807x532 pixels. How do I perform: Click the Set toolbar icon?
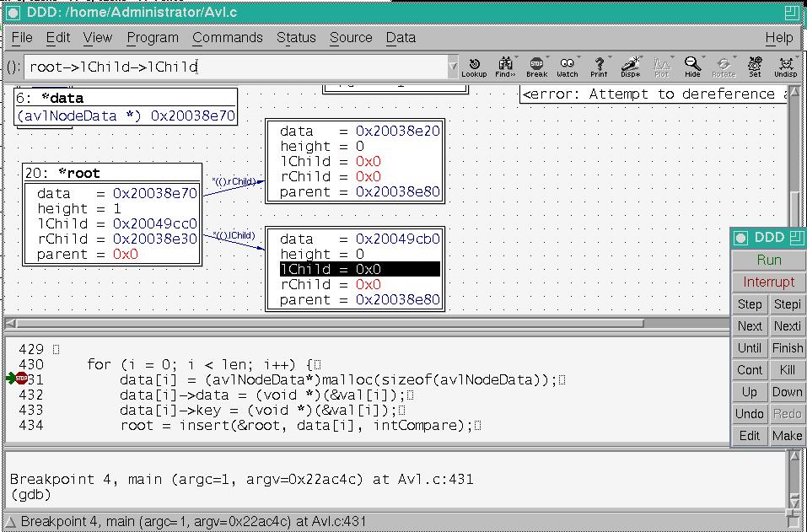tap(755, 67)
